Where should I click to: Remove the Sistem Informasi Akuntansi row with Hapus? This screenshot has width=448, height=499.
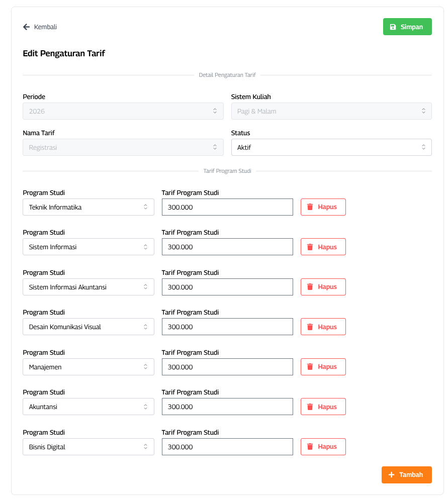tap(323, 287)
